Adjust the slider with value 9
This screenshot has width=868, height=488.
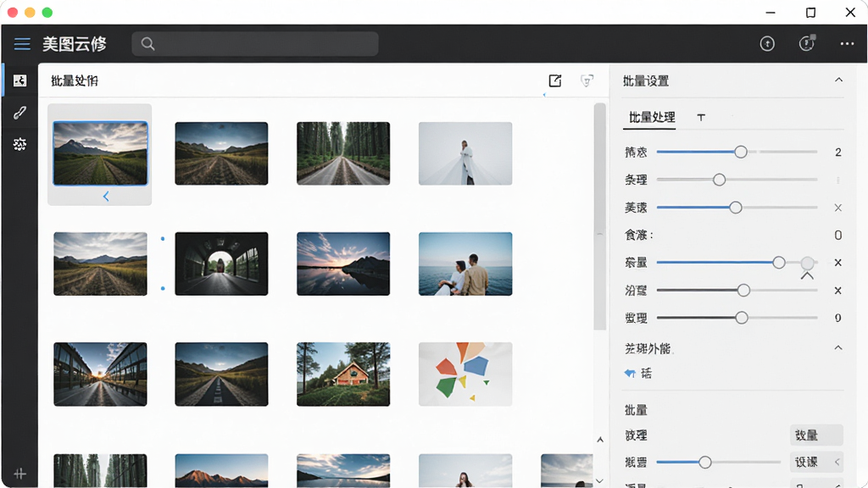click(742, 318)
